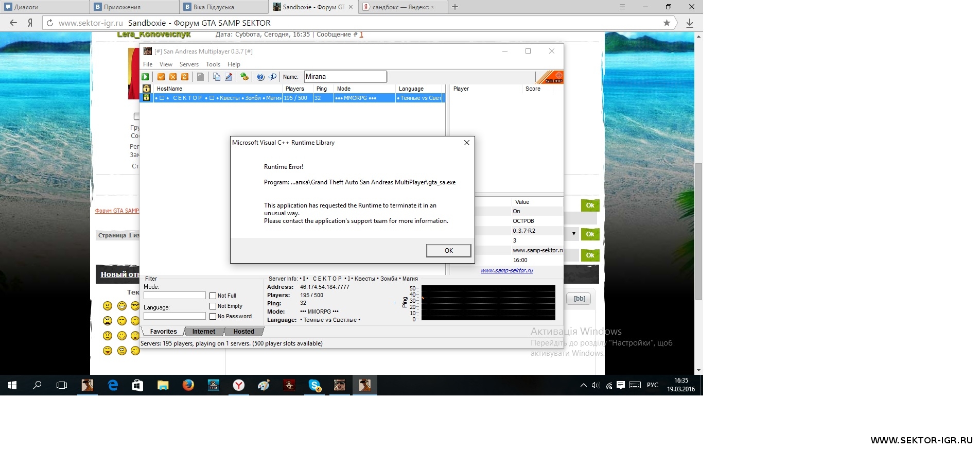Expand the forum dropdown arrow beside Ok

[x=573, y=234]
